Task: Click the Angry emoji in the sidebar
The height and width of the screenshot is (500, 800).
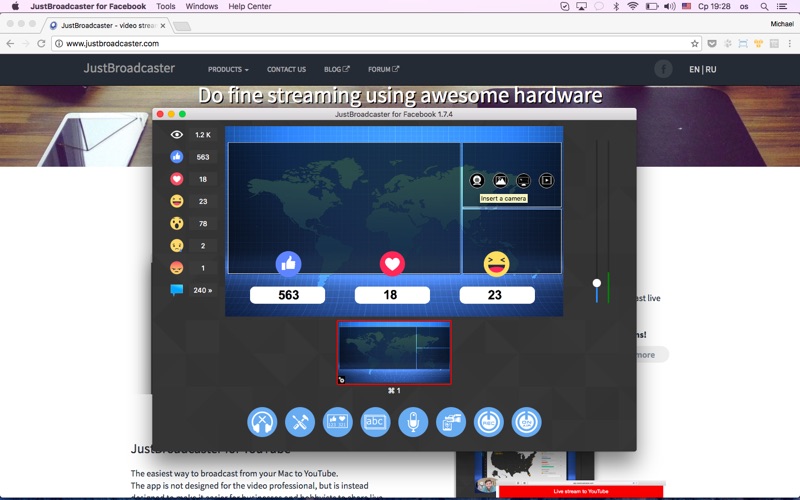Action: coord(177,268)
